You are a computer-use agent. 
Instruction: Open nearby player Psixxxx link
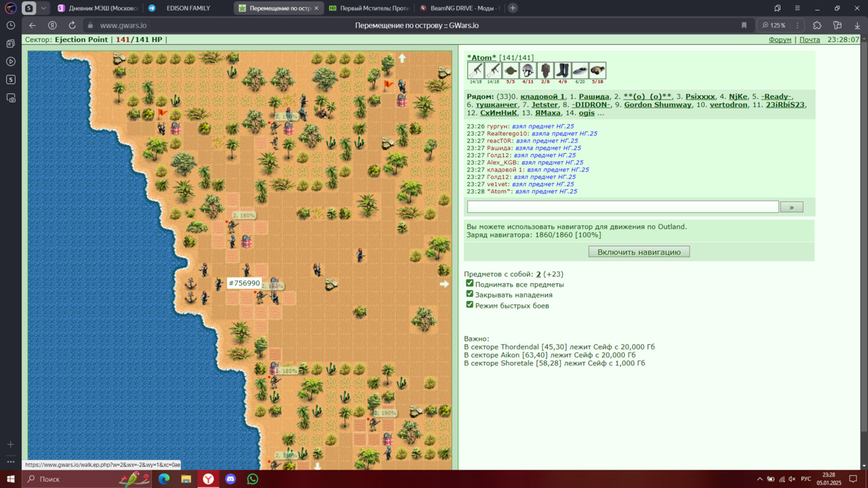[x=700, y=97]
